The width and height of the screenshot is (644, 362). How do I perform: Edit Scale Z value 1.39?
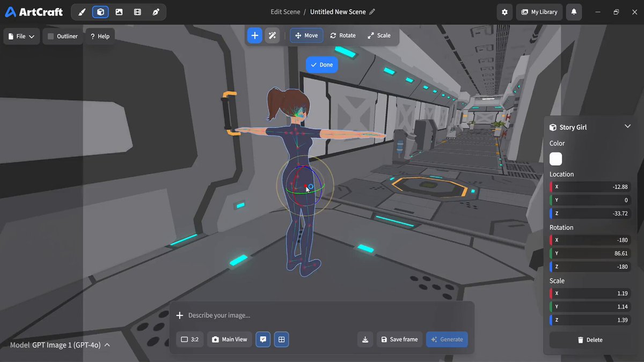[590, 320]
